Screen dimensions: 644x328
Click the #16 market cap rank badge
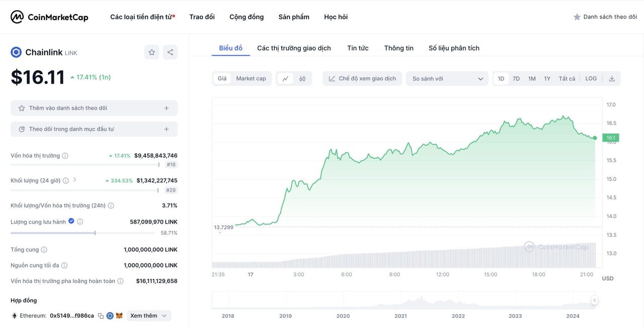point(171,165)
